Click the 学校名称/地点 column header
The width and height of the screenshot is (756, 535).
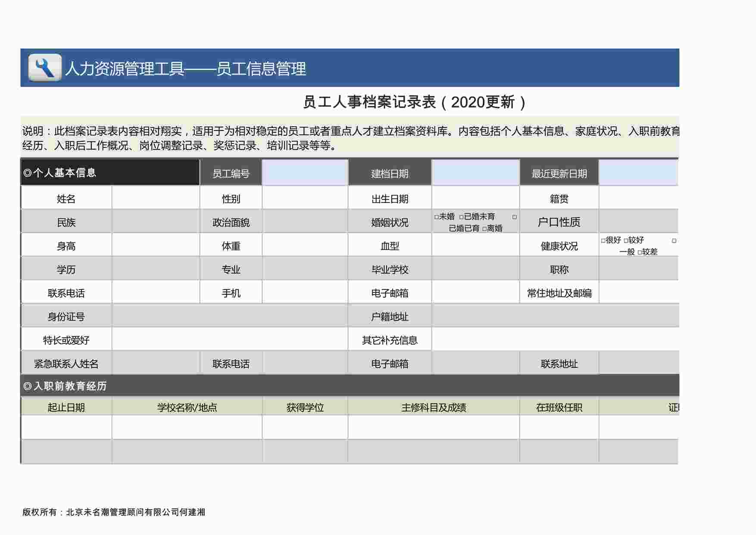(x=187, y=407)
